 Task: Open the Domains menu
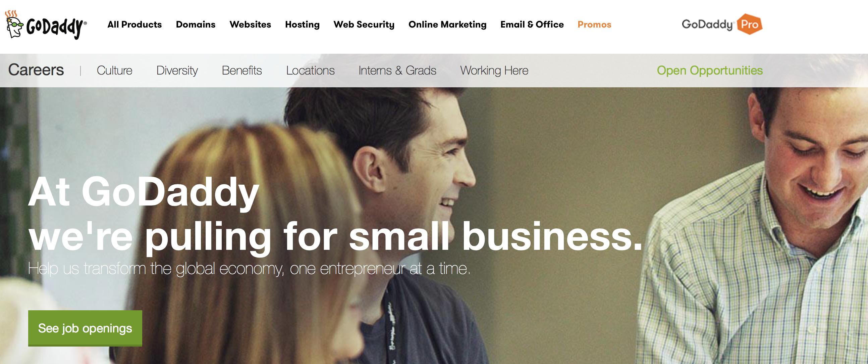pos(196,25)
